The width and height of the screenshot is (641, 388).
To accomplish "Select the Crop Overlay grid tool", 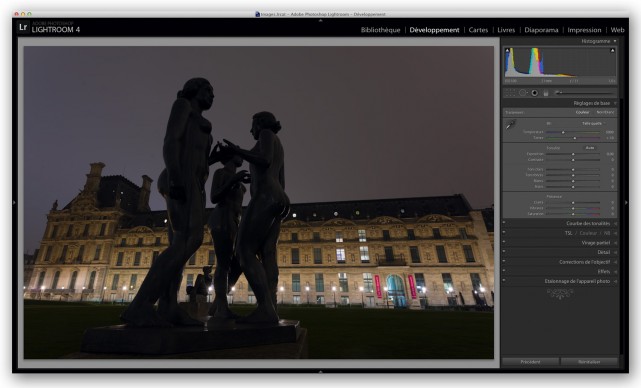I will pyautogui.click(x=510, y=93).
